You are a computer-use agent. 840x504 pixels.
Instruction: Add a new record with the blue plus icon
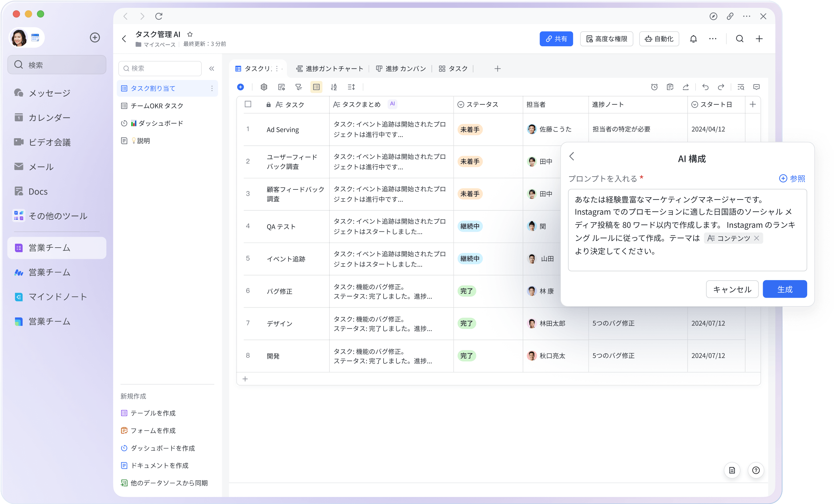[x=241, y=87]
